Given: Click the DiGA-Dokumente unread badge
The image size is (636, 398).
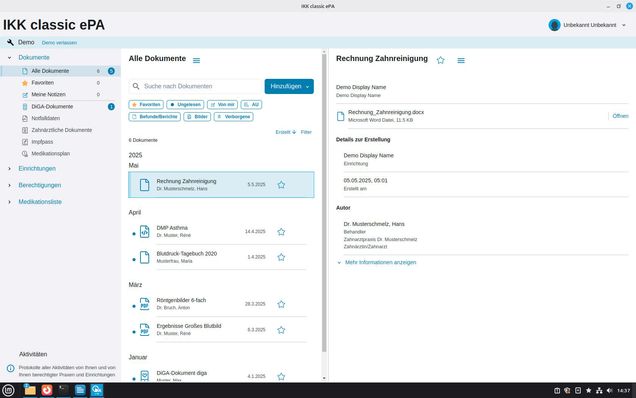Looking at the screenshot, I should pyautogui.click(x=111, y=107).
